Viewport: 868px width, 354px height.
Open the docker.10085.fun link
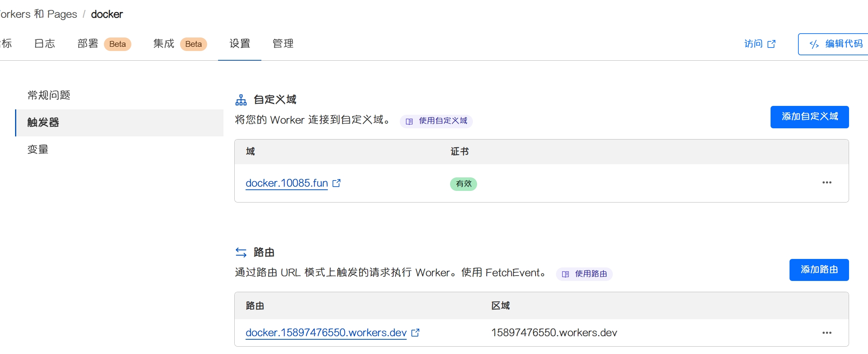click(x=287, y=183)
